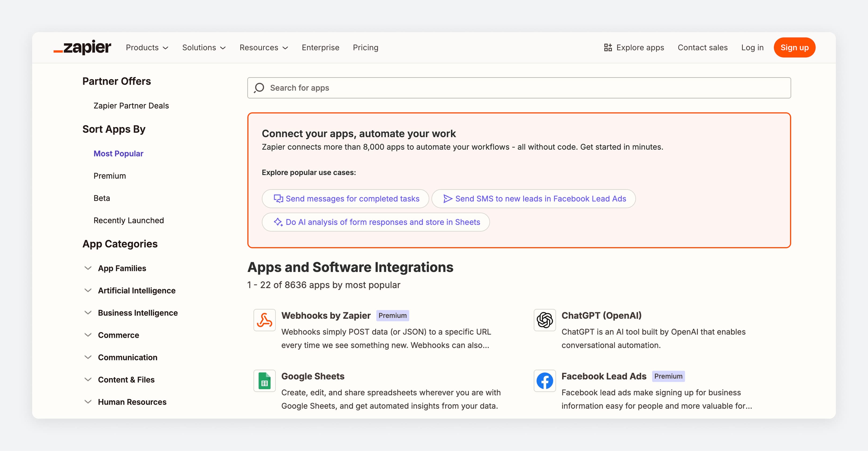Open the Products dropdown menu
This screenshot has height=451, width=868.
(x=147, y=47)
